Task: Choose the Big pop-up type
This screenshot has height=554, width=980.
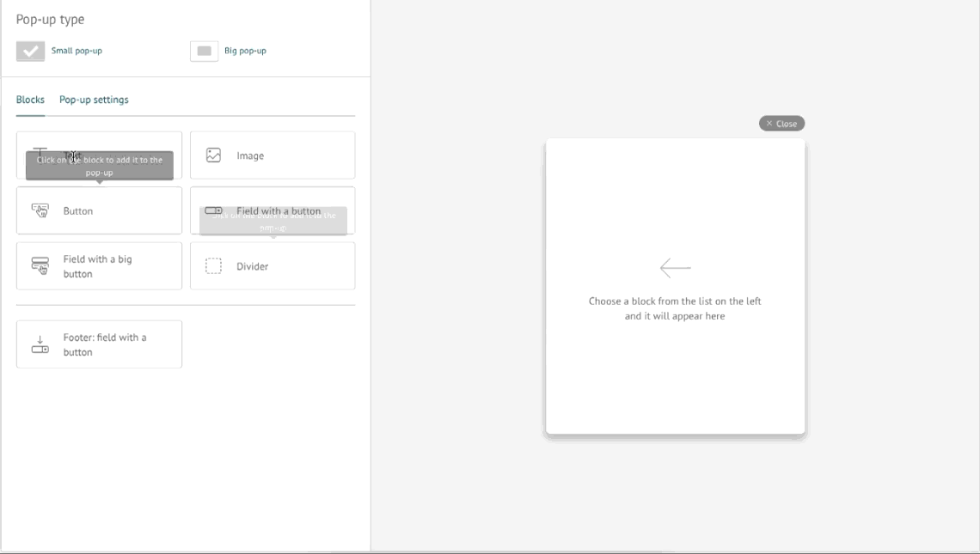Action: coord(204,51)
